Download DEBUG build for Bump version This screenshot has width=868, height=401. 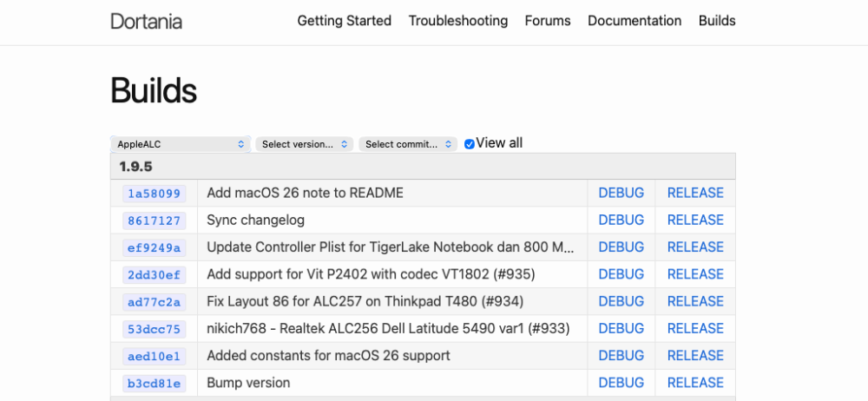pyautogui.click(x=621, y=383)
